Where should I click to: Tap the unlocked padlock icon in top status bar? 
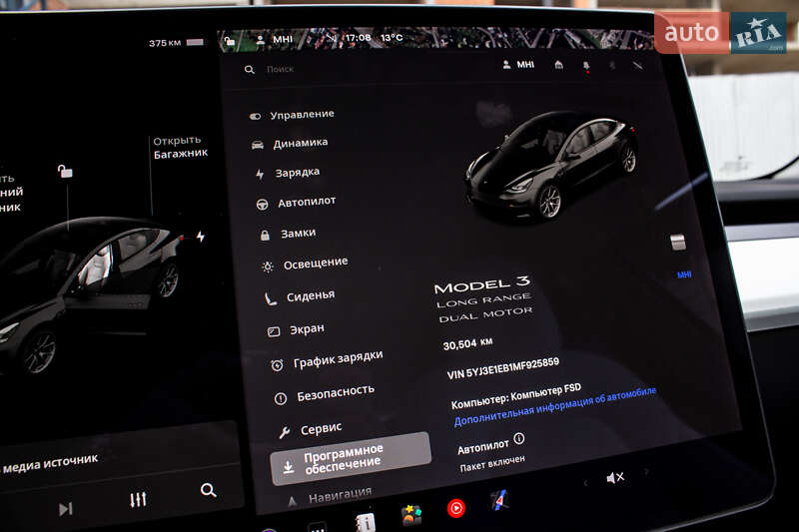pyautogui.click(x=230, y=40)
